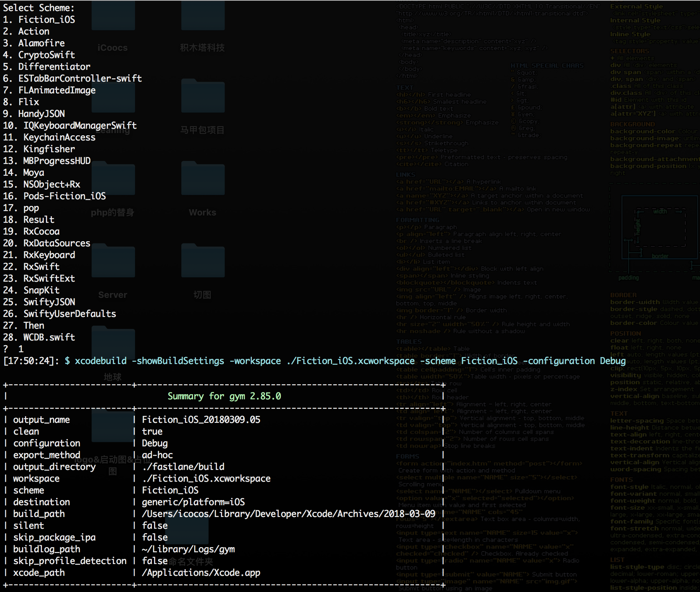
Task: Click scheme entry '19. RxCocoa'
Action: [x=31, y=231]
